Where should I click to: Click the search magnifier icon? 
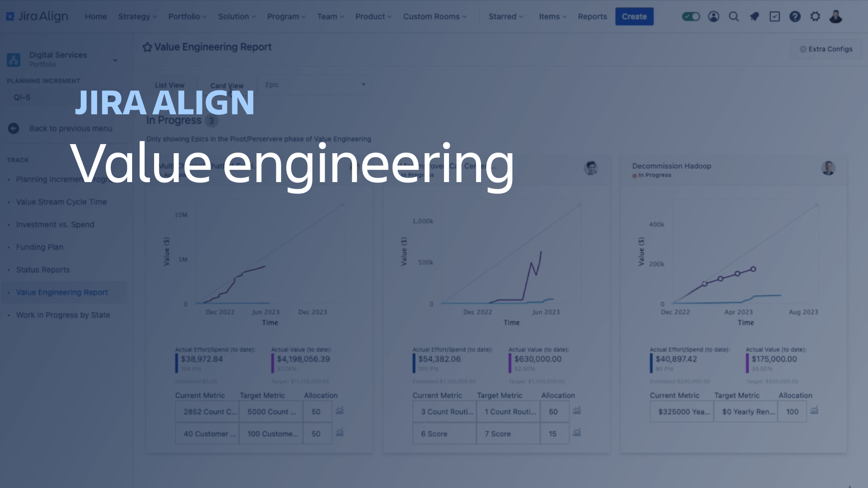point(734,16)
